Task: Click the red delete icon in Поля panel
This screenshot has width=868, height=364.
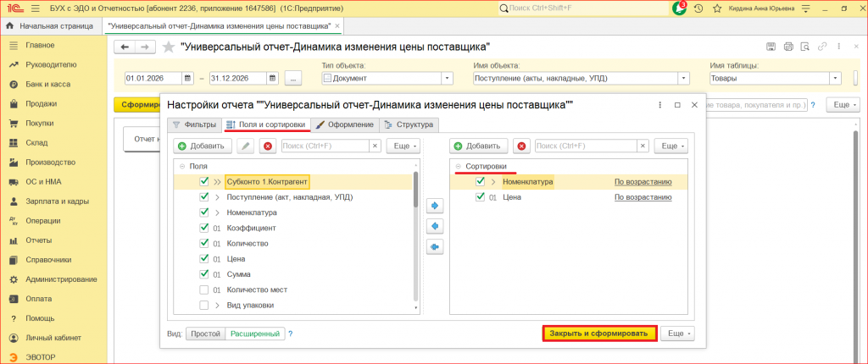Action: [268, 146]
